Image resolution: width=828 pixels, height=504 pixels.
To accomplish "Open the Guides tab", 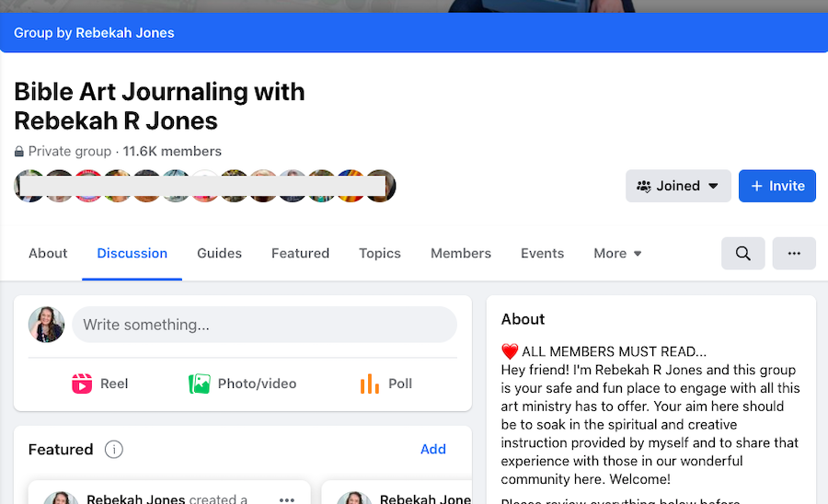I will tap(219, 253).
